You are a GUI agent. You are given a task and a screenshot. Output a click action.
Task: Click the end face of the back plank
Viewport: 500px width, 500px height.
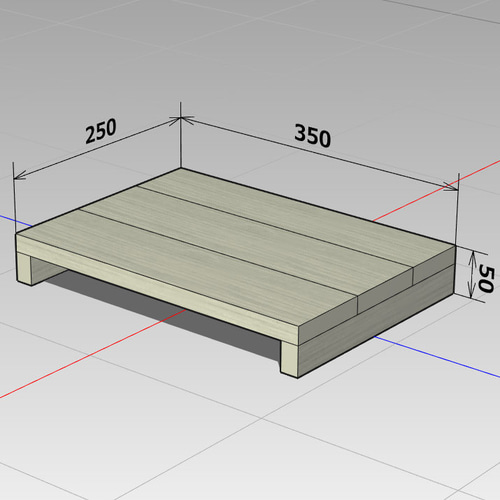434,265
